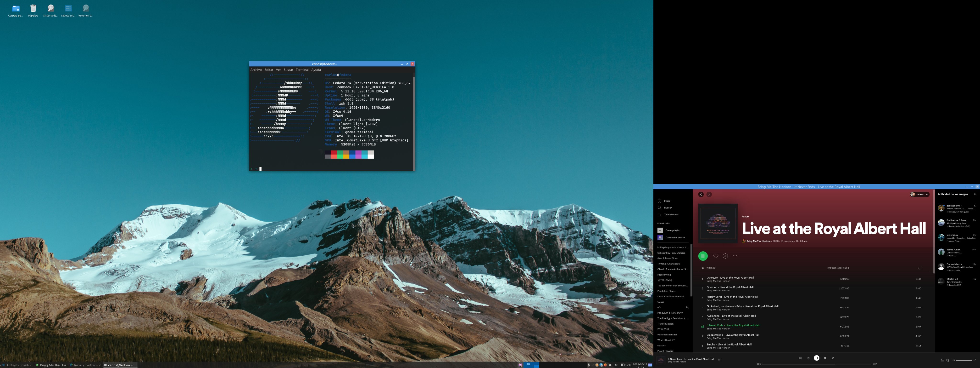
Task: Click the Inicio home icon in sidebar
Action: tap(660, 201)
